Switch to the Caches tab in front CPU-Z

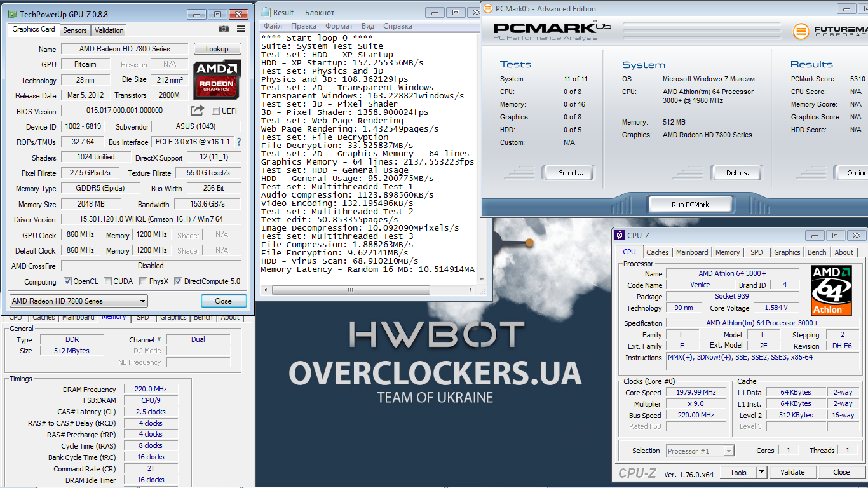tap(658, 252)
